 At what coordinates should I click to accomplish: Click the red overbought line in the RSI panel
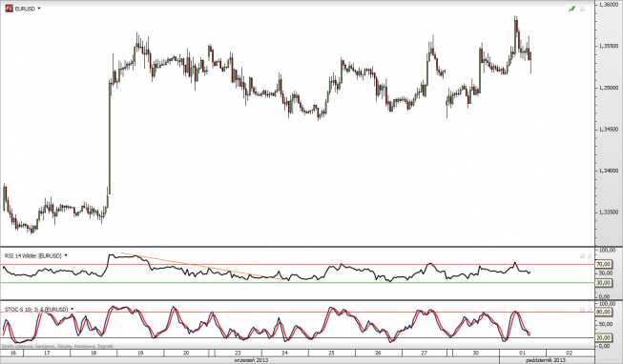pyautogui.click(x=298, y=264)
